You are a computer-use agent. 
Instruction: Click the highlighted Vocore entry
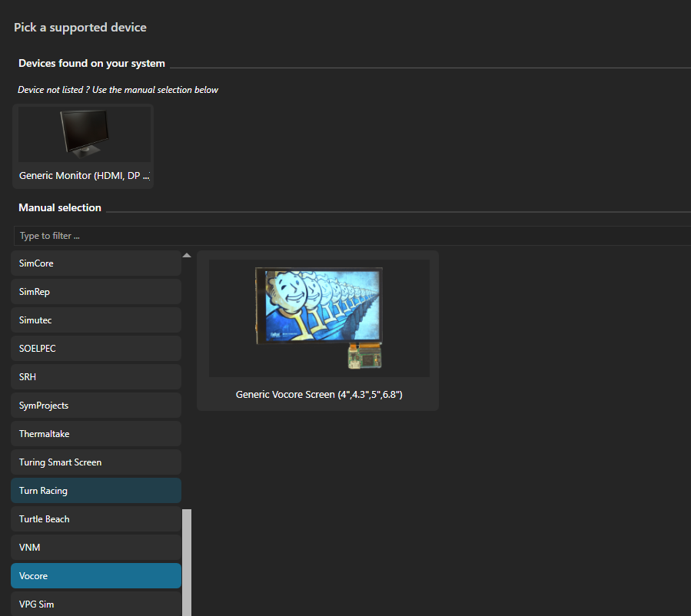pyautogui.click(x=96, y=576)
